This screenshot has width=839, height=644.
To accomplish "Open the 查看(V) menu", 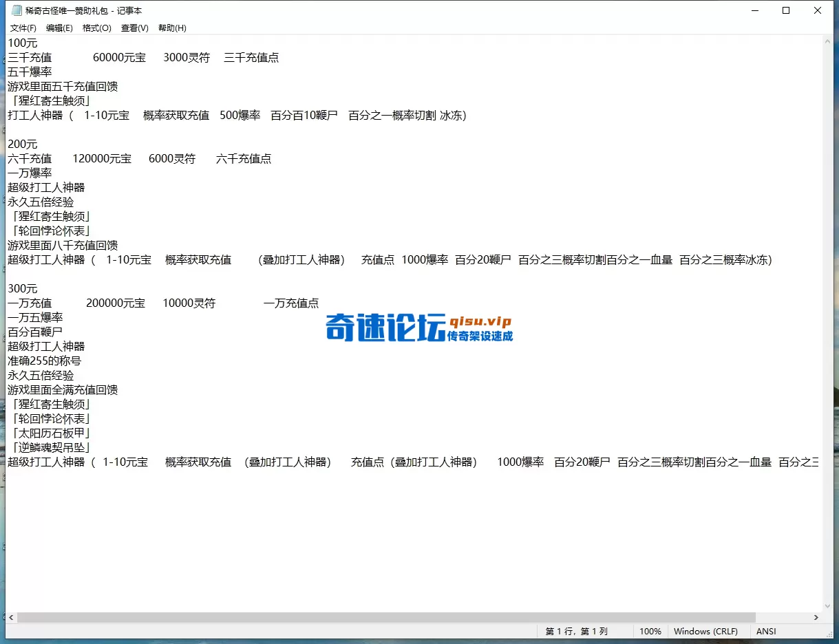I will click(x=134, y=28).
